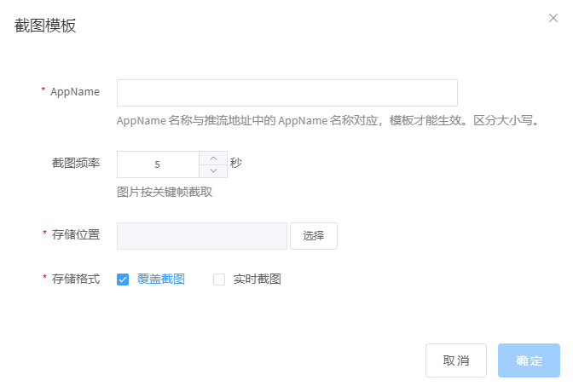Viewport: 573px width, 392px height.
Task: Close the 截图模板 dialog with X
Action: click(553, 18)
